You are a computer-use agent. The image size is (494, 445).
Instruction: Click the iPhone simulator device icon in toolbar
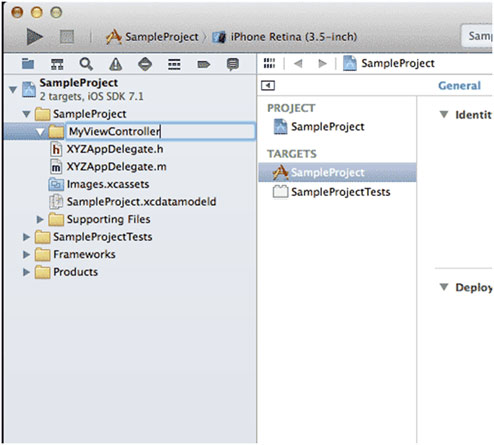[219, 37]
